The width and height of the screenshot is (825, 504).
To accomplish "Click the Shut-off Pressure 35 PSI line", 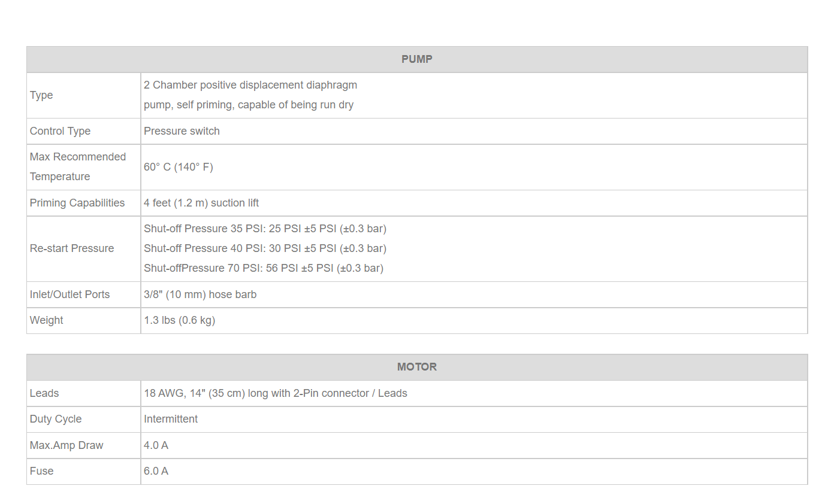I will (265, 229).
